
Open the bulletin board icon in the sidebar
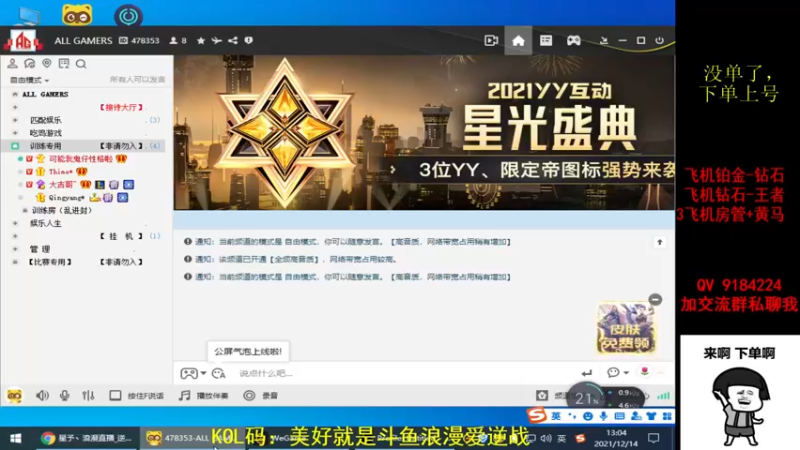point(64,63)
